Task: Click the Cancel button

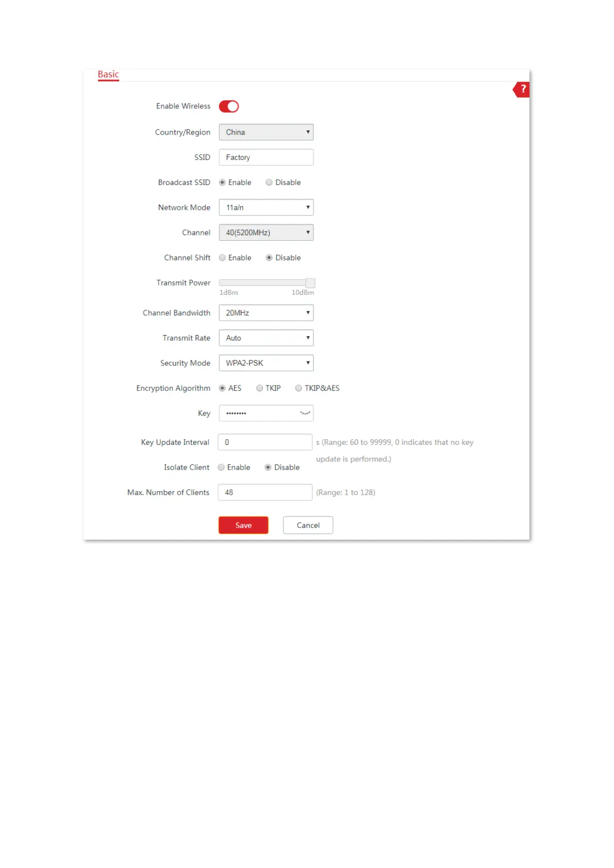Action: [308, 525]
